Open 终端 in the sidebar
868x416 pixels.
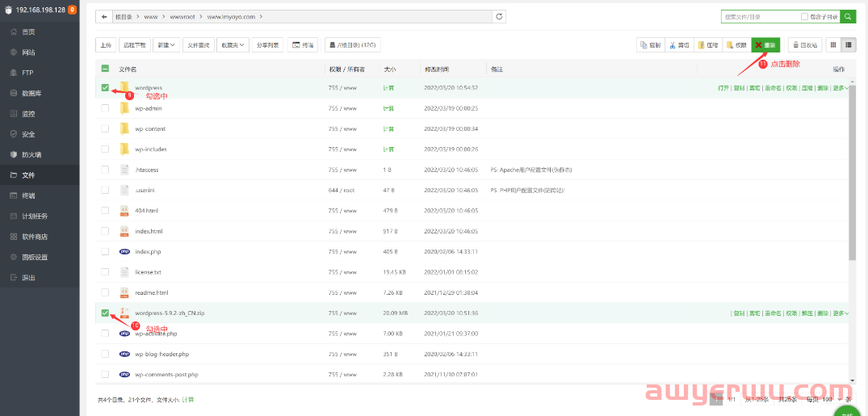pos(40,195)
